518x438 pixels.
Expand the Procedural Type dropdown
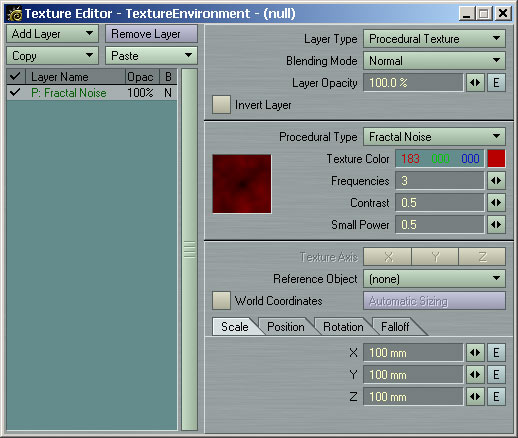tap(434, 137)
